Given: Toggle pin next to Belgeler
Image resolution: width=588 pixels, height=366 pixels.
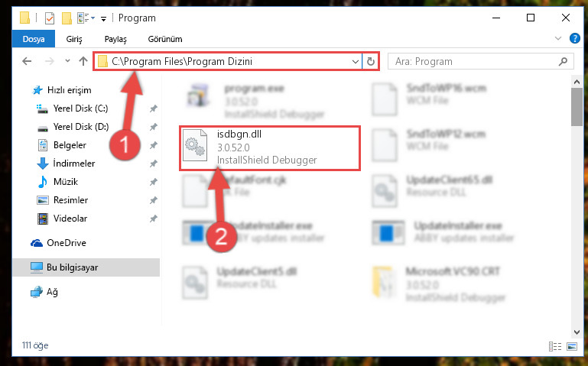Looking at the screenshot, I should click(154, 145).
